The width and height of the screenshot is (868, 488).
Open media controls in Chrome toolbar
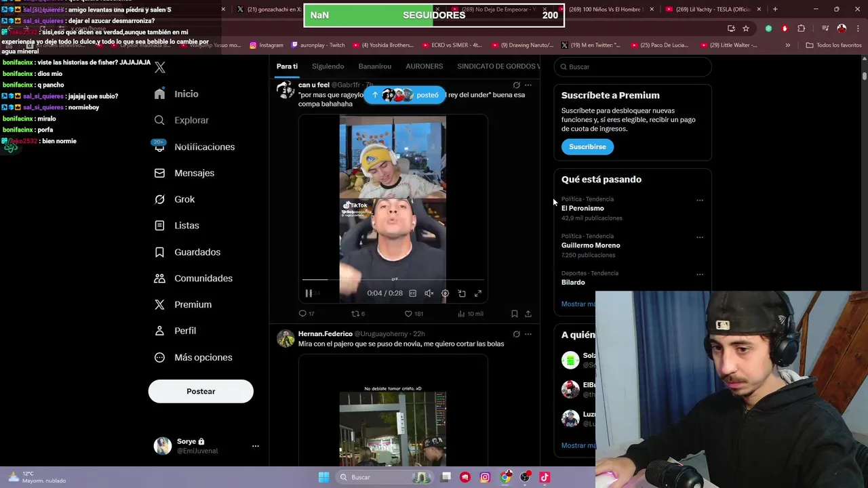825,28
